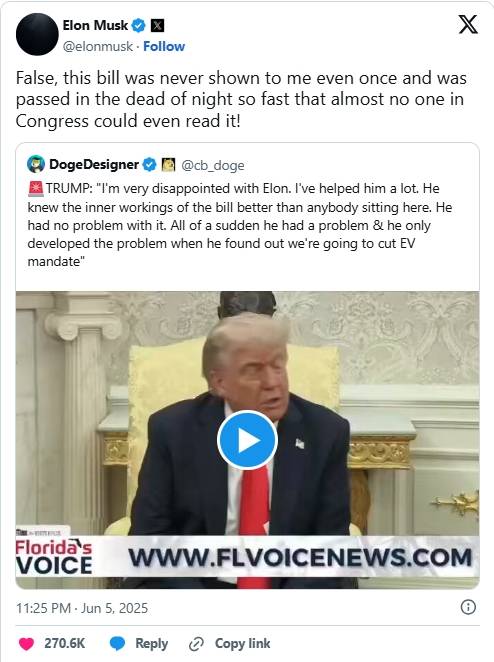Click the X logo in top-right corner
Image resolution: width=494 pixels, height=662 pixels.
coord(468,24)
